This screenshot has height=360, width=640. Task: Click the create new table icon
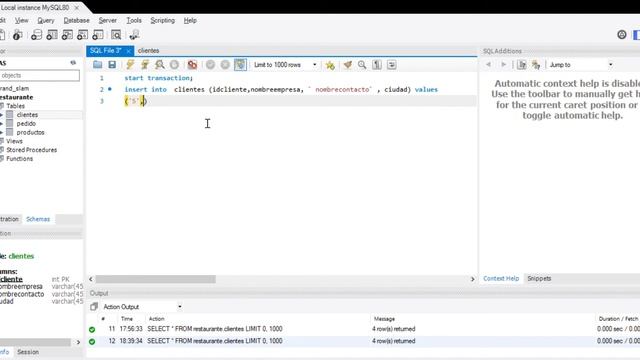click(x=52, y=35)
